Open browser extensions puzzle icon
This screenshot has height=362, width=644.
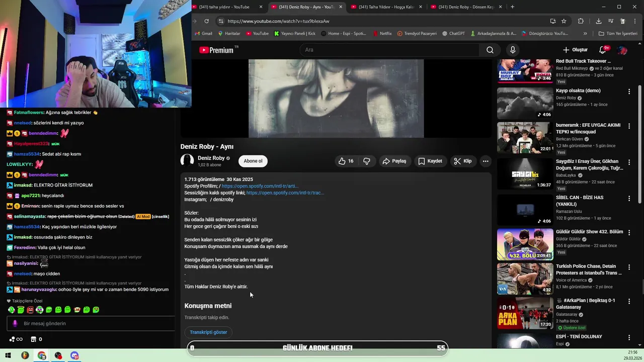click(x=581, y=21)
